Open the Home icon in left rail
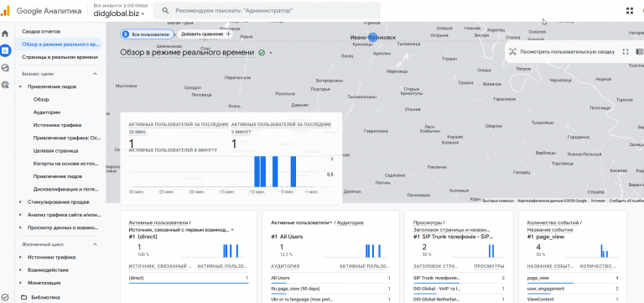The image size is (644, 303). click(5, 34)
